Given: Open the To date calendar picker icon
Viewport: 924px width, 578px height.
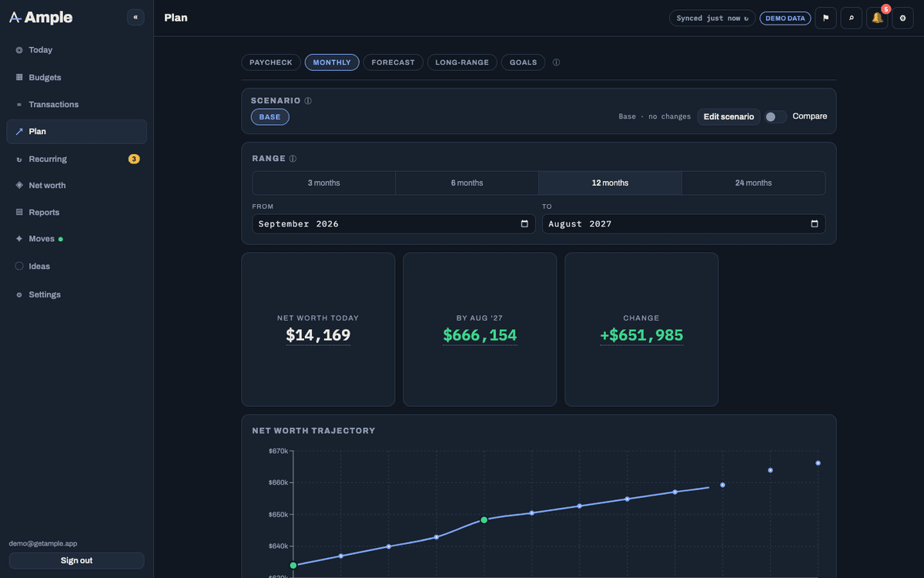Looking at the screenshot, I should tap(815, 223).
